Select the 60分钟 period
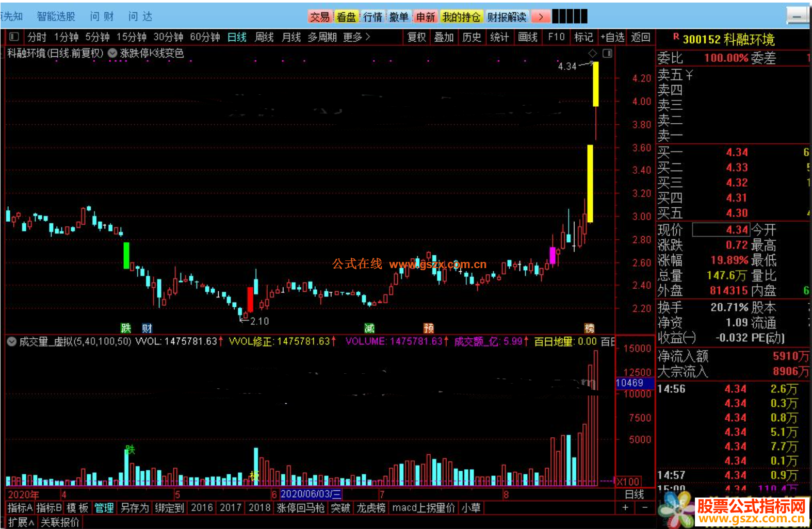The width and height of the screenshot is (812, 529). [205, 37]
